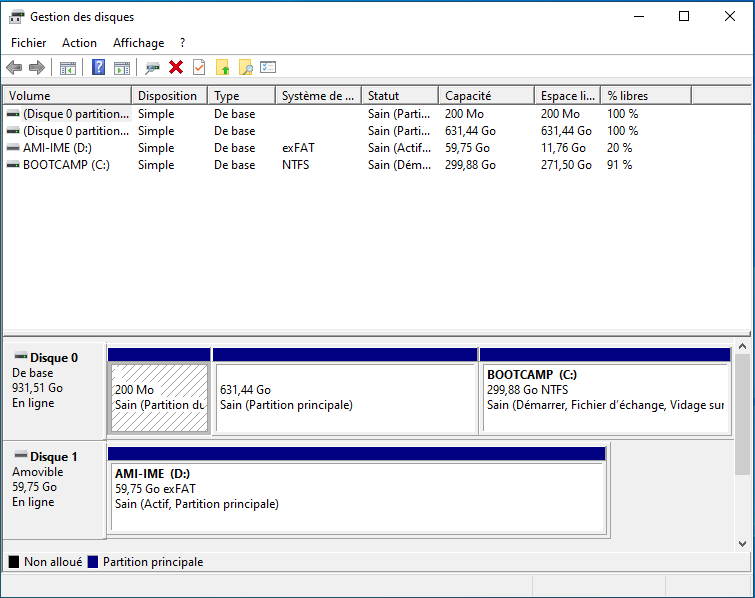Open help via blue question mark icon
Screen dimensions: 755x598
point(98,67)
